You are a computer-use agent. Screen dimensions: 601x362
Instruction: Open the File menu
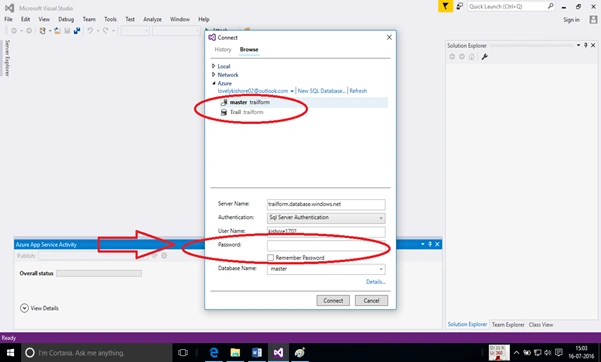point(8,19)
